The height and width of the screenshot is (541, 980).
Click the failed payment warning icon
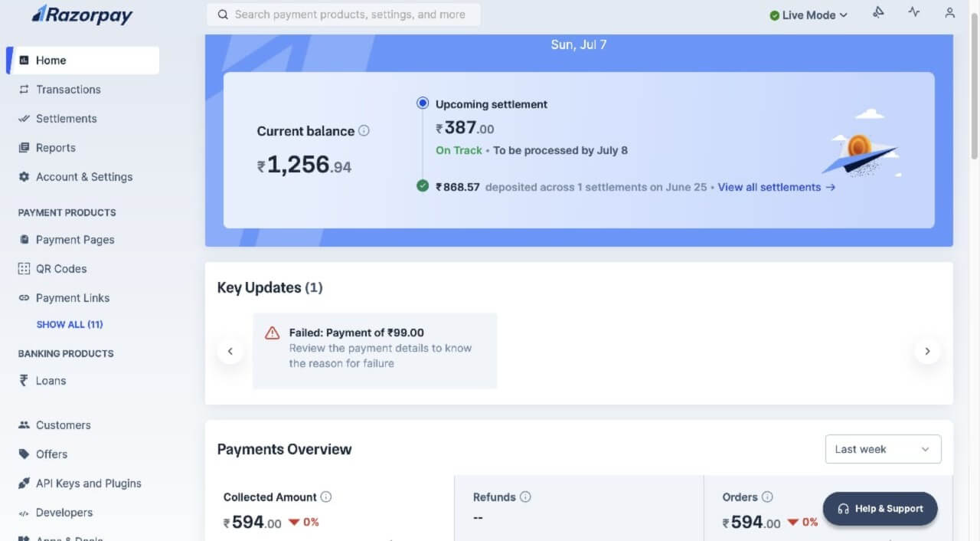click(x=272, y=333)
